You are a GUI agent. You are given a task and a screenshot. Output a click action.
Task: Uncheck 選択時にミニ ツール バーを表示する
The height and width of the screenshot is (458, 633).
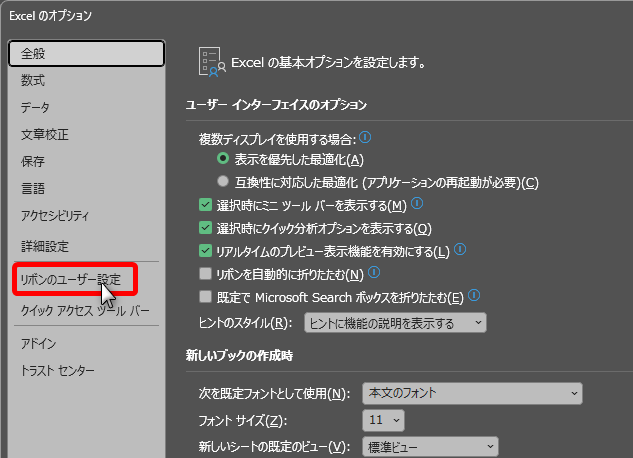205,205
